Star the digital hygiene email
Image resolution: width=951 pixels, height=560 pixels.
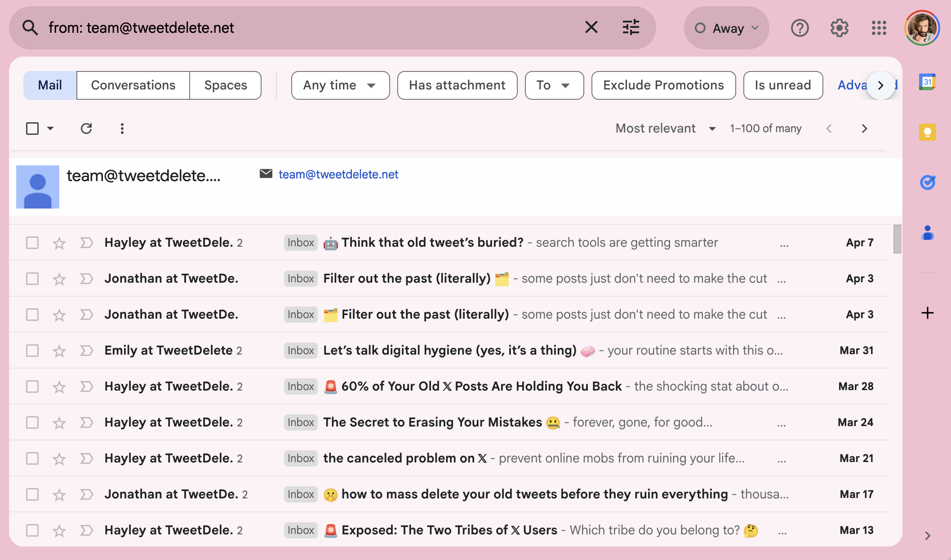[x=59, y=351]
